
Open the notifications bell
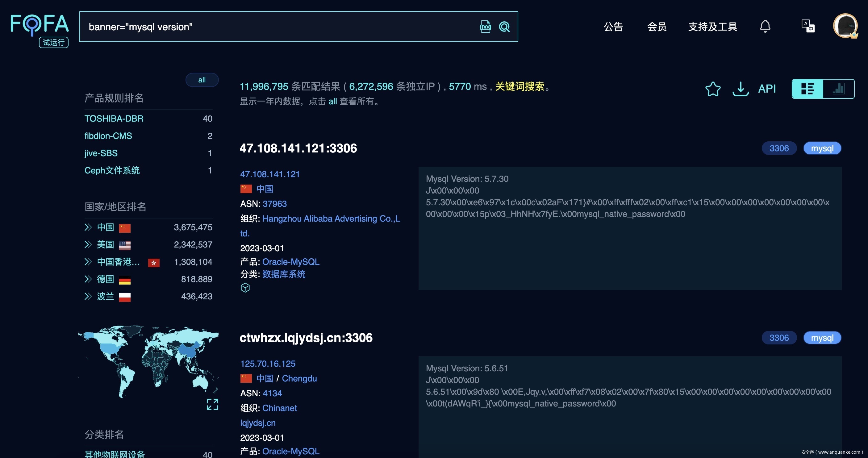pos(765,26)
